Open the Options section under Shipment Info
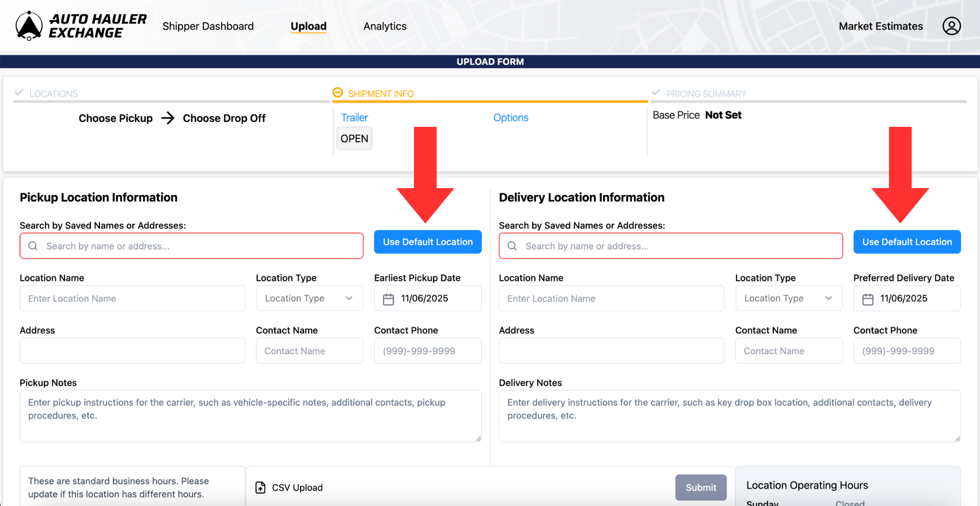The height and width of the screenshot is (506, 980). click(x=511, y=117)
